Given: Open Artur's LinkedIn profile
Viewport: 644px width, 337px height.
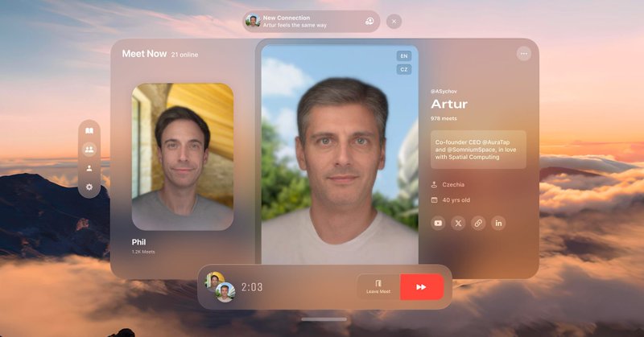Looking at the screenshot, I should tap(498, 224).
